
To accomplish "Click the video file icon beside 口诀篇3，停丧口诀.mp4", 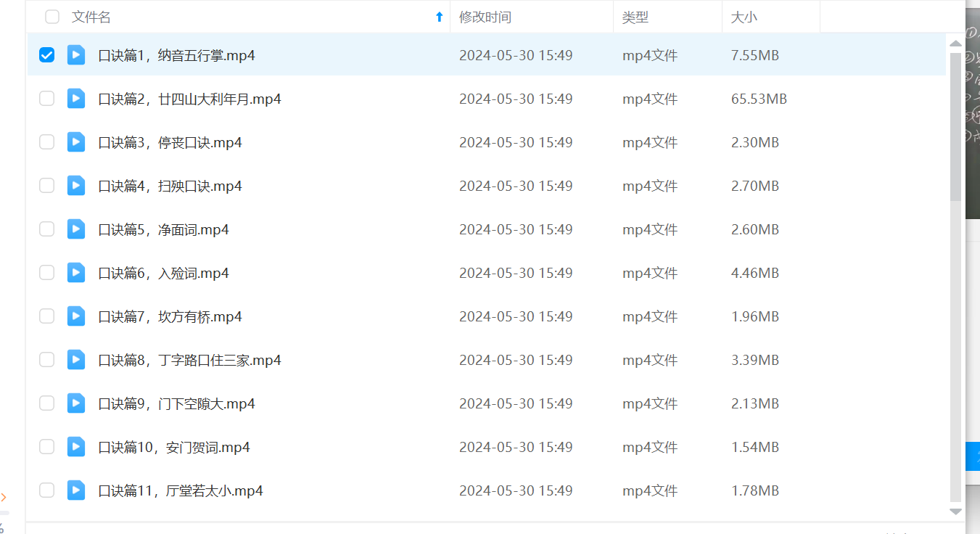I will click(x=76, y=142).
